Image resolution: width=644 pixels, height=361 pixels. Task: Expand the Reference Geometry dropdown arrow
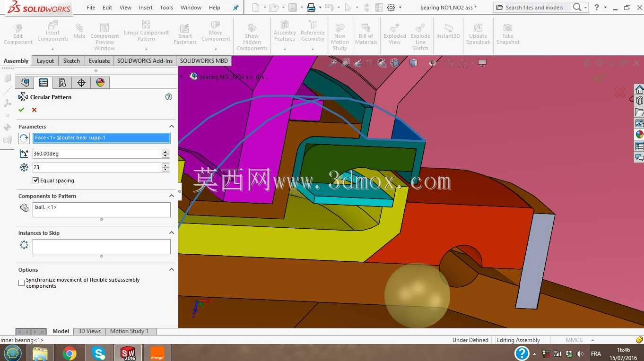[313, 49]
